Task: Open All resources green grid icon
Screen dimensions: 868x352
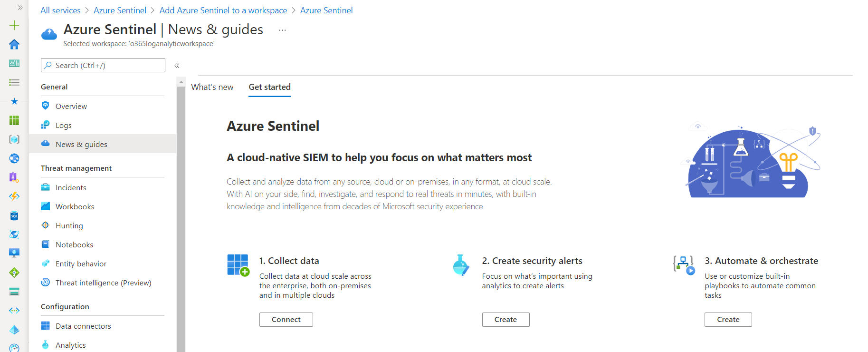Action: 14,120
